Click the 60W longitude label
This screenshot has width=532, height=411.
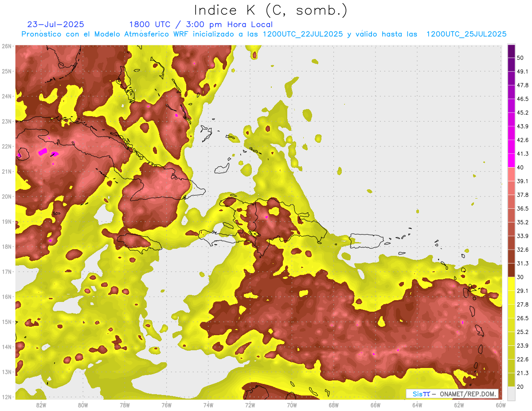(x=501, y=405)
